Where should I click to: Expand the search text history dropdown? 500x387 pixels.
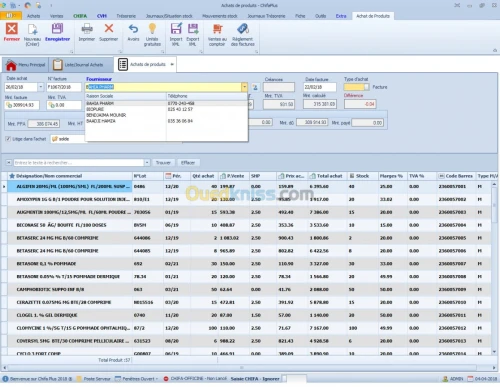click(147, 163)
